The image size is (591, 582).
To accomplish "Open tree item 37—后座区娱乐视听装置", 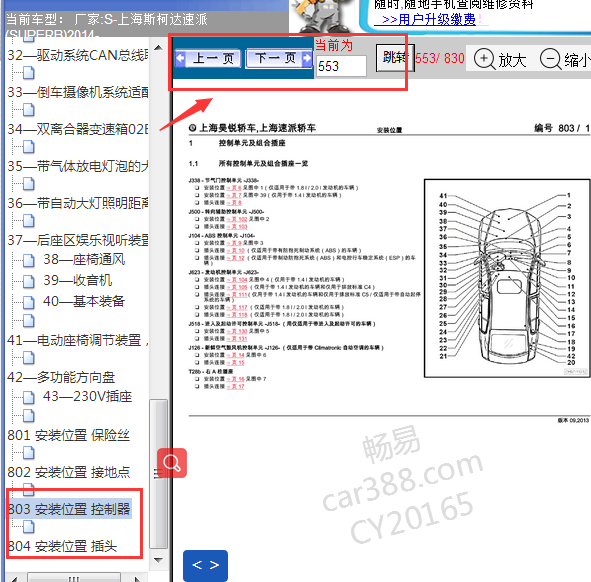I will click(78, 240).
